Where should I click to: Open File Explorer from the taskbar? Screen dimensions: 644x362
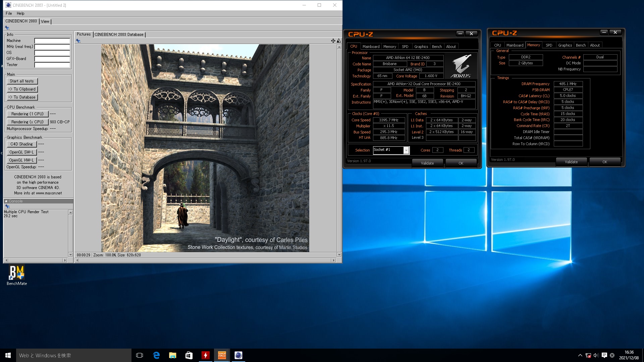(x=172, y=355)
